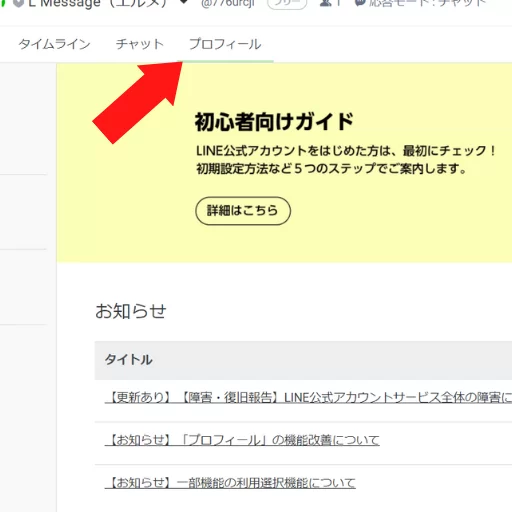
Task: Click the shield verification icon beside L Message
Action: pos(19,3)
